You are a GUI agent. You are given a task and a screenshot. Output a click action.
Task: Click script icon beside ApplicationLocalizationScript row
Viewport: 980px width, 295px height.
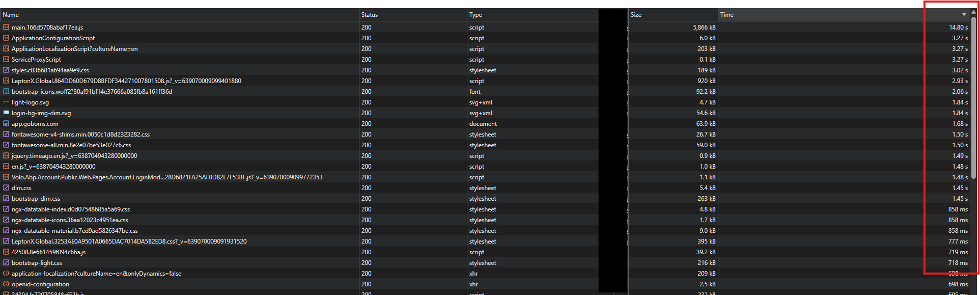coord(6,48)
